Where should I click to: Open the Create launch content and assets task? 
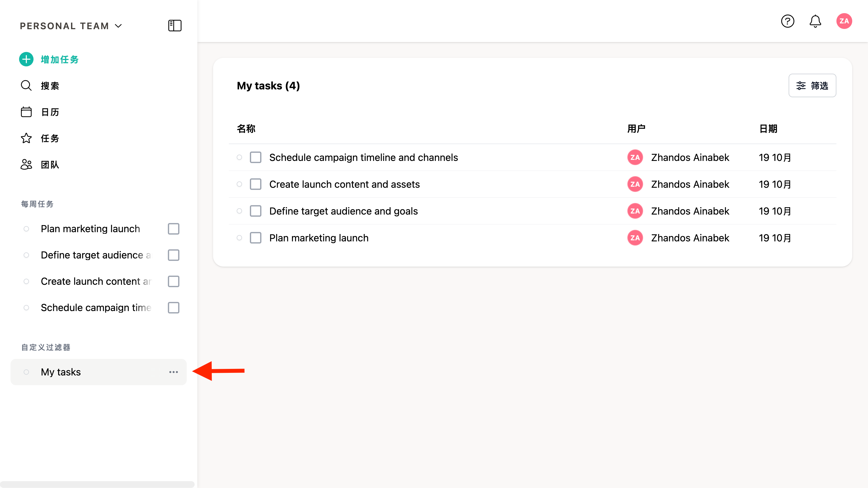(344, 184)
